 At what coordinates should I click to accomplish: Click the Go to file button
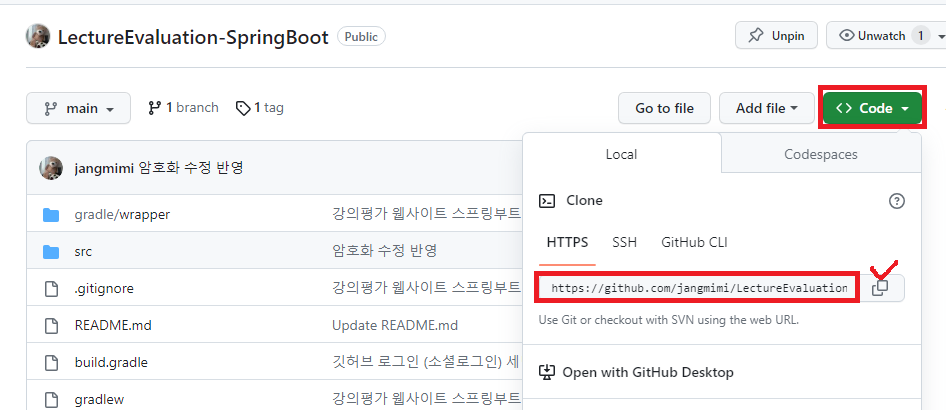tap(664, 109)
